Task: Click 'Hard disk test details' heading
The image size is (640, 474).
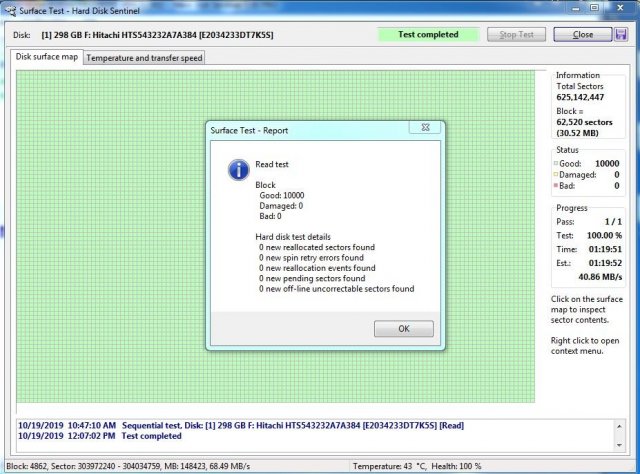Action: (293, 237)
